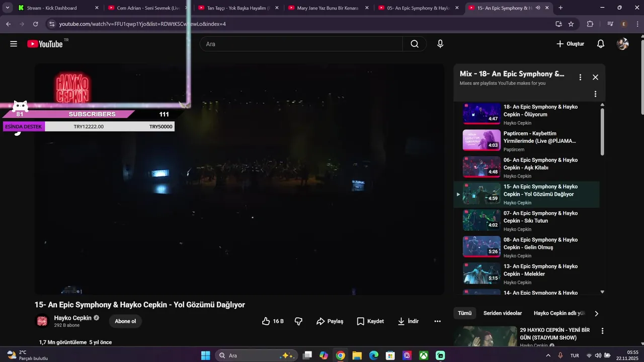Open the YouTube account avatar menu
This screenshot has height=362, width=644.
tap(623, 44)
